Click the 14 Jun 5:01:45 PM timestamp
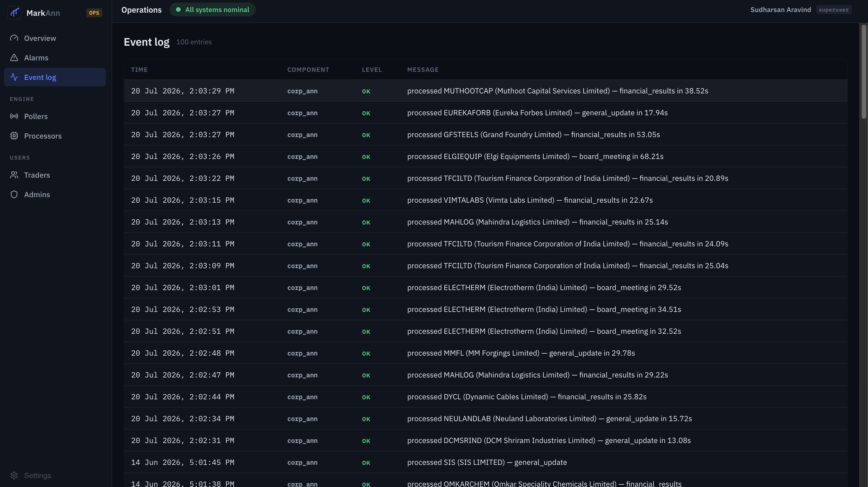 pyautogui.click(x=183, y=462)
